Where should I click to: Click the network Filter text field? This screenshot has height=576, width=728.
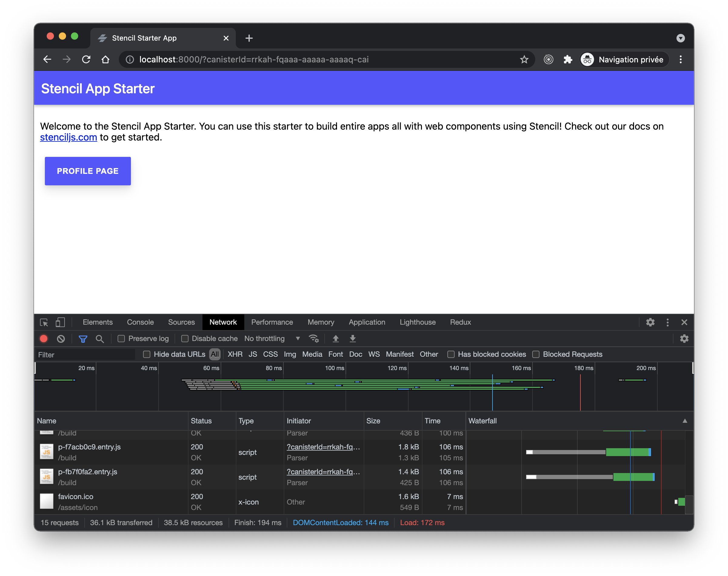(86, 354)
